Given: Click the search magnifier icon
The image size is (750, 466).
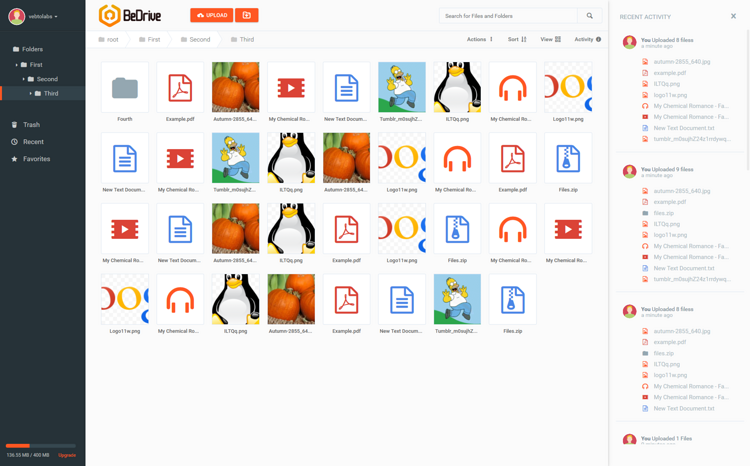Looking at the screenshot, I should [589, 16].
